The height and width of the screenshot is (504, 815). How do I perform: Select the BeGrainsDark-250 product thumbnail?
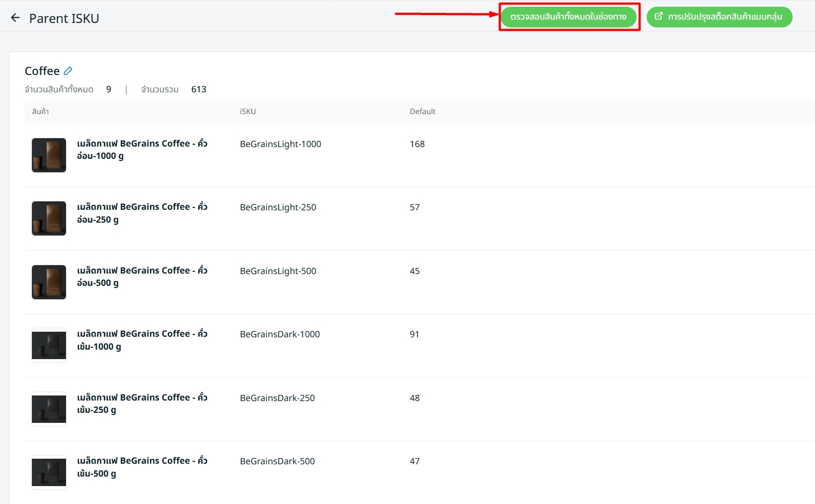(x=49, y=409)
